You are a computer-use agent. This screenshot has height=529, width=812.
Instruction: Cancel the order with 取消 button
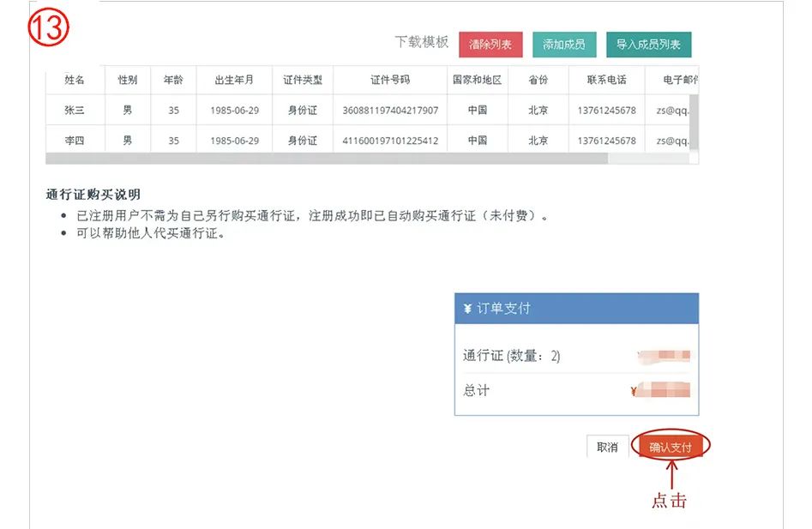pyautogui.click(x=607, y=447)
